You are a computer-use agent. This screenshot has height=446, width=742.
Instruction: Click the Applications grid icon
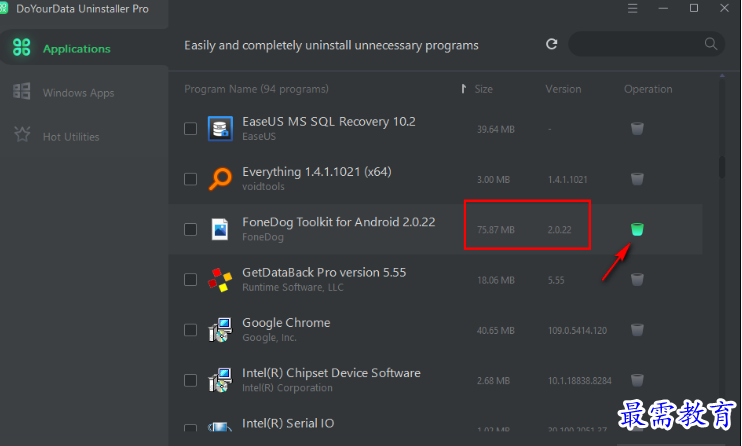pos(22,47)
